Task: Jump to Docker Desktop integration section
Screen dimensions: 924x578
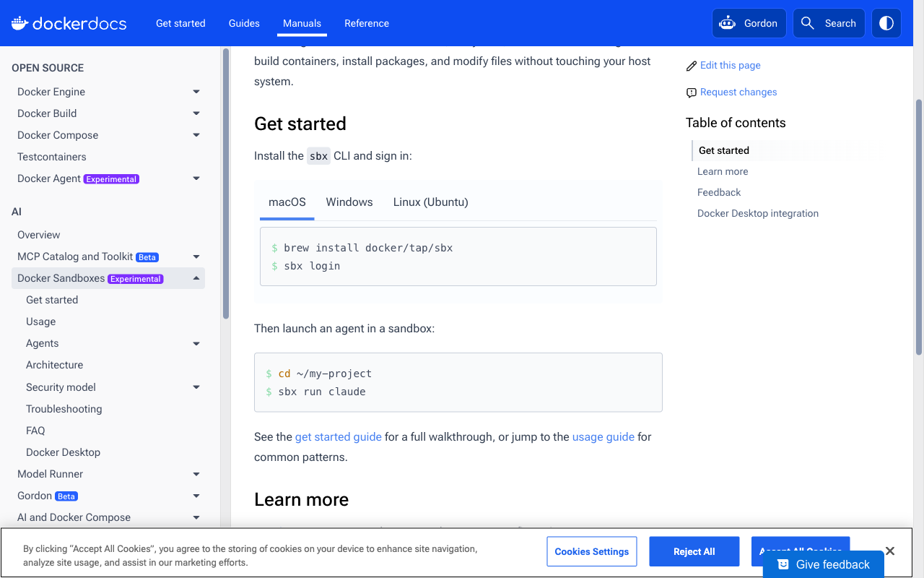Action: pyautogui.click(x=758, y=213)
